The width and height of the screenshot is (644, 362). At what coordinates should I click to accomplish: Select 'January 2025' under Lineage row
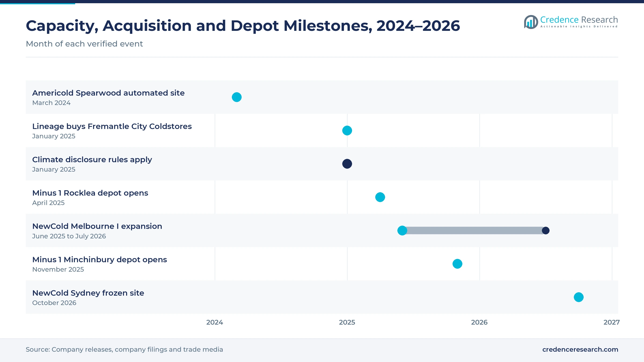(x=54, y=136)
